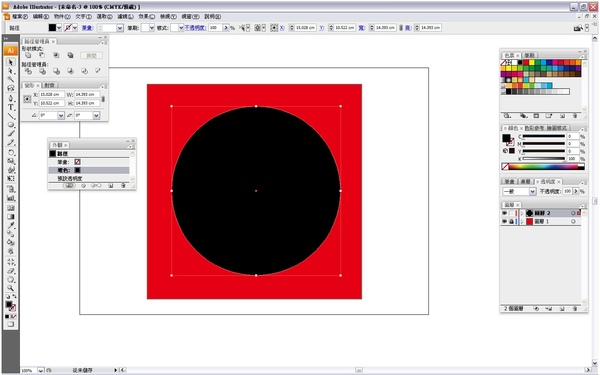
Task: Select the Eyedropper tool
Action: 11,225
